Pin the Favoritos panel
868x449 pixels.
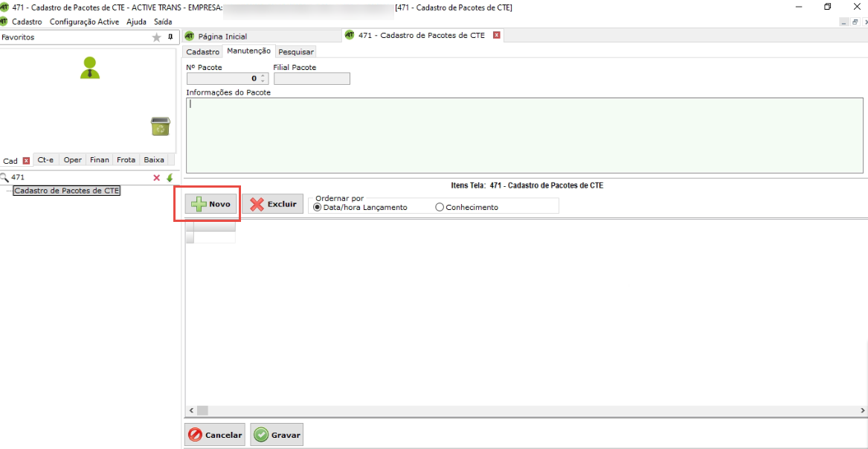(170, 36)
